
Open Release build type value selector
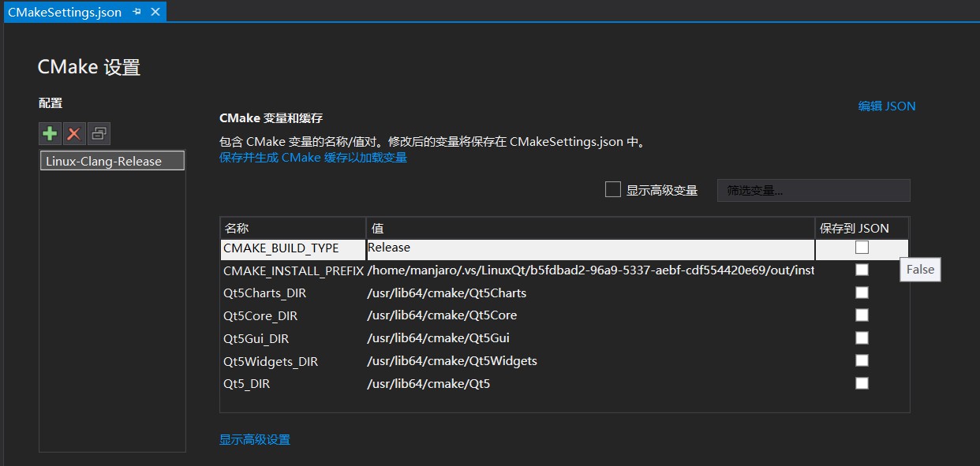(x=588, y=247)
